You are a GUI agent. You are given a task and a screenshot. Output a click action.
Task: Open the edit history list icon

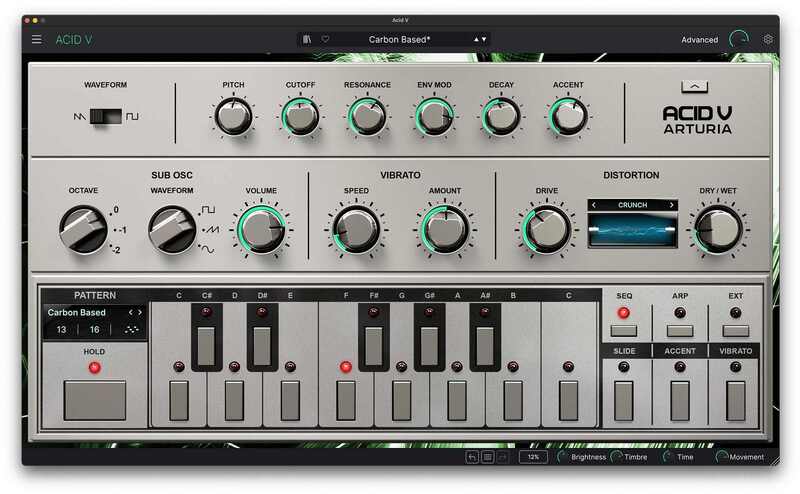point(487,457)
